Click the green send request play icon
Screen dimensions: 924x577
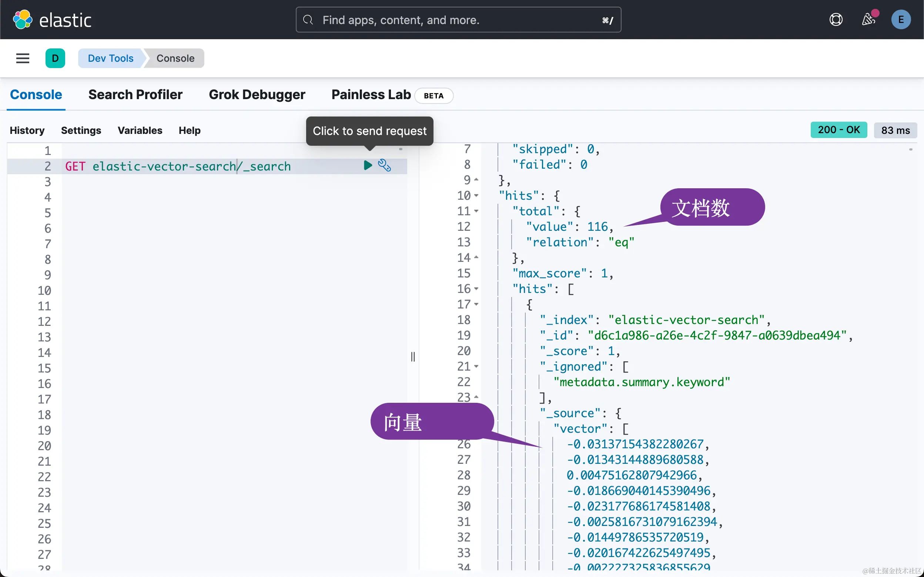[368, 165]
